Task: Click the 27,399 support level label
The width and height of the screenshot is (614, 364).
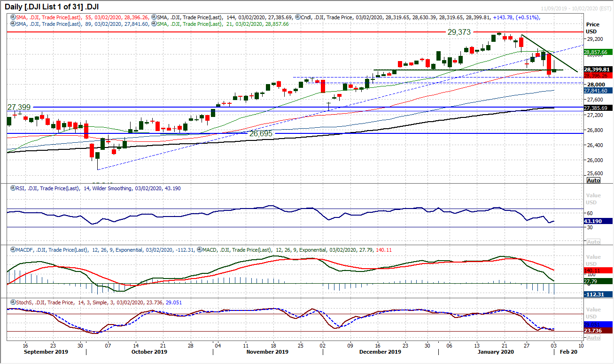Action: (19, 107)
